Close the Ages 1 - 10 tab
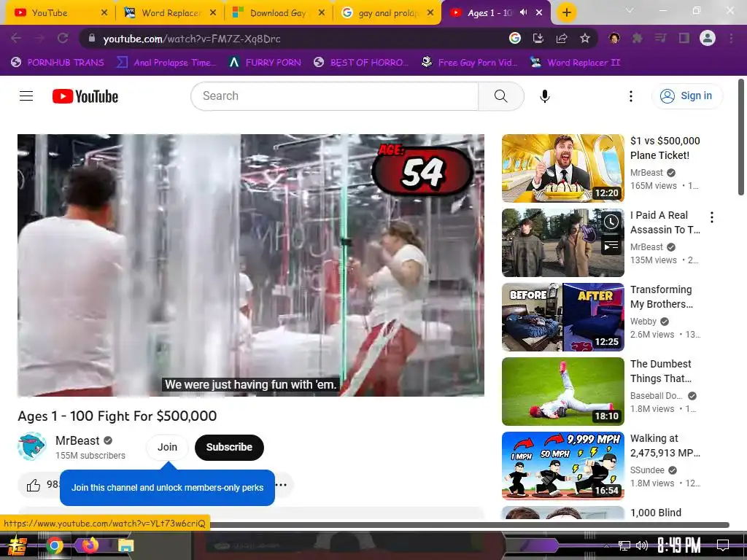Viewport: 747px width, 560px height. tap(539, 12)
